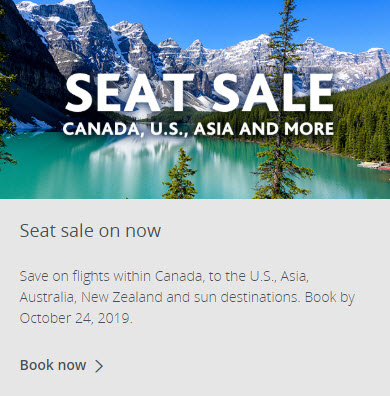
Task: Click the word ASIA in the banner subtitle
Action: click(x=214, y=129)
